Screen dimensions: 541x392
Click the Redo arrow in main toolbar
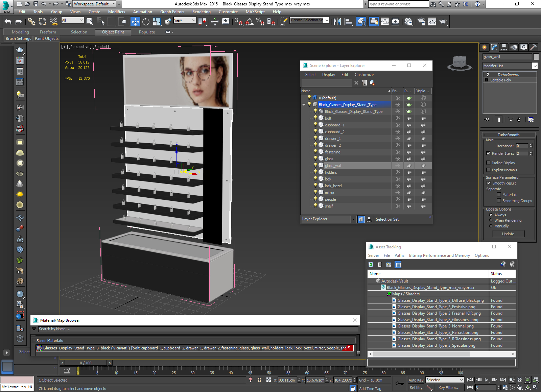point(19,22)
